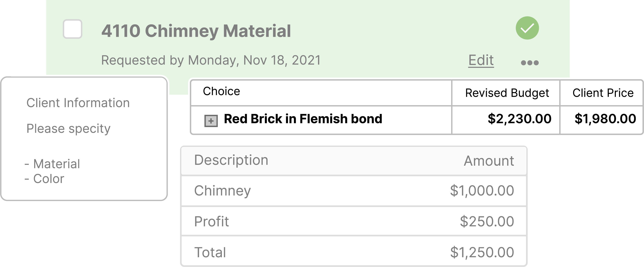This screenshot has width=644, height=267.
Task: Click the Edit link
Action: (481, 60)
